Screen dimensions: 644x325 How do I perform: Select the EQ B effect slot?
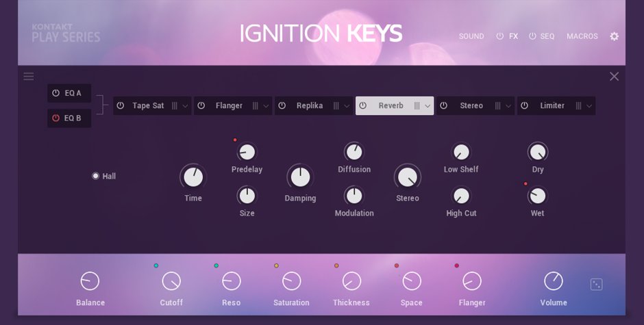(69, 118)
